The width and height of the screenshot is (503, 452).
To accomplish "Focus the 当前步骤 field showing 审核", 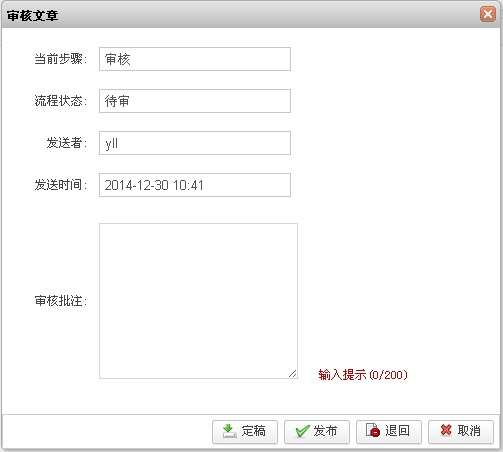I will coord(195,59).
